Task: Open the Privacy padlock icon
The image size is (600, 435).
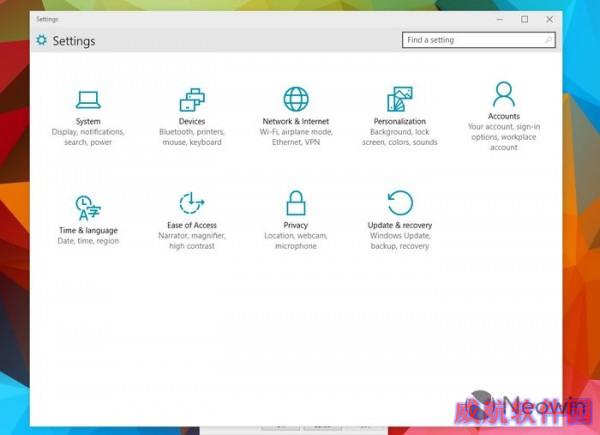Action: pyautogui.click(x=296, y=203)
